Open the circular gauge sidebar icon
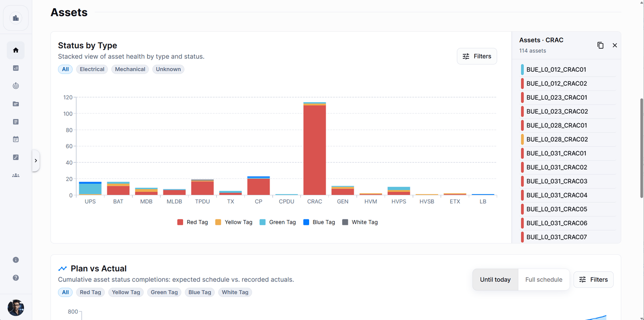 click(x=16, y=86)
